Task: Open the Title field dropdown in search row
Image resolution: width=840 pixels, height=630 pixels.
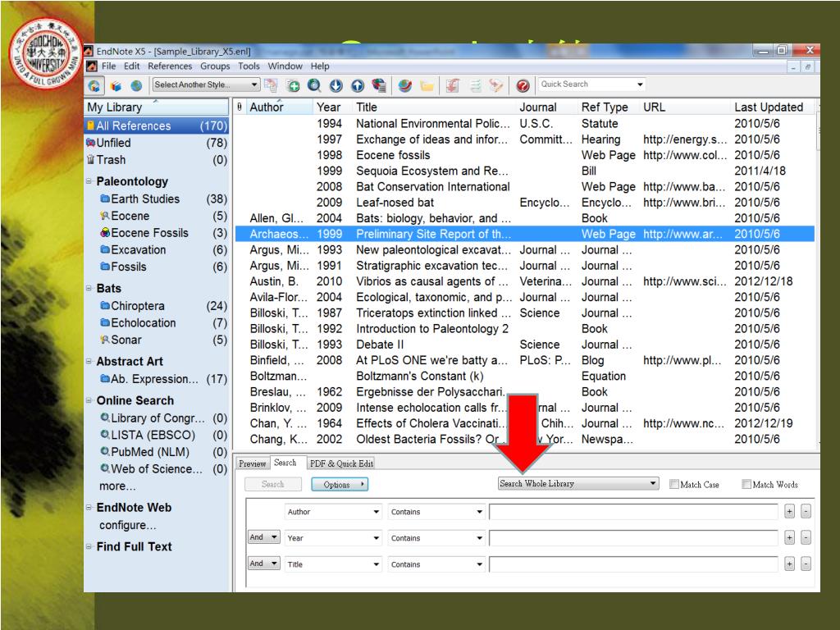Action: coord(333,564)
